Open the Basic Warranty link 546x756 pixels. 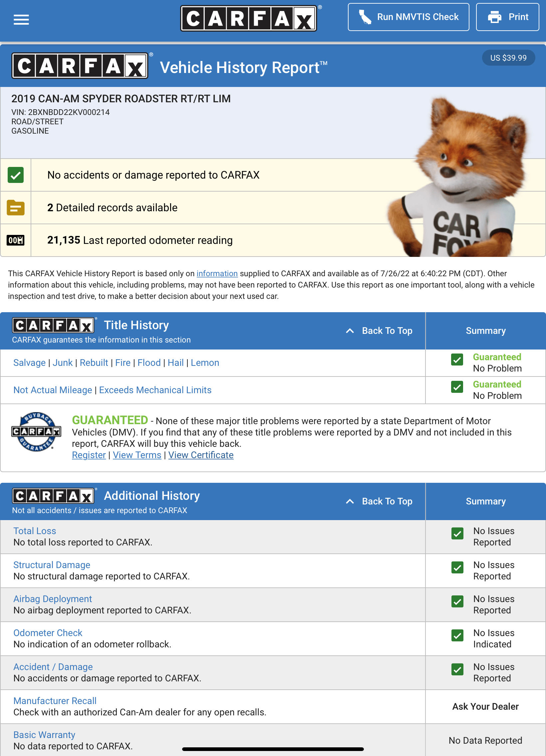[x=44, y=735]
